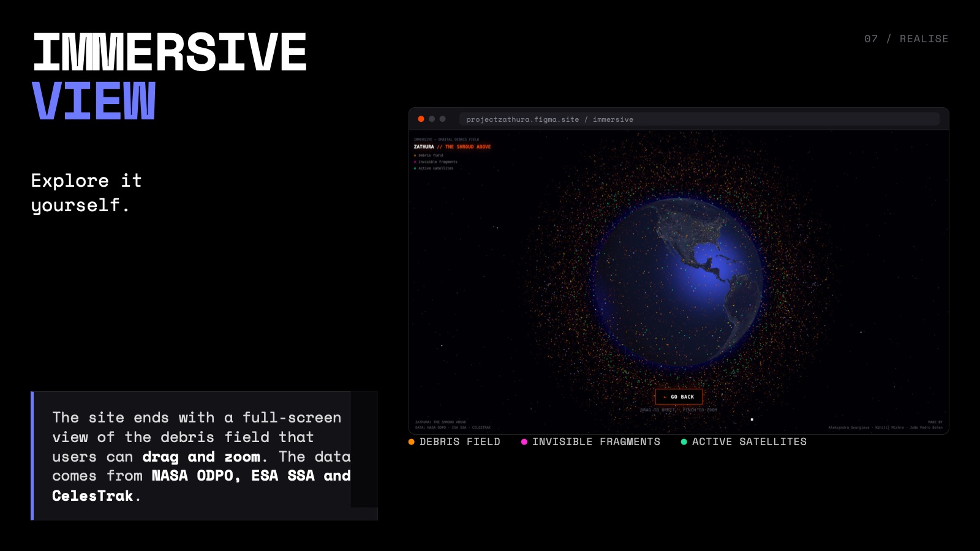
Task: Click the 'ACTIVE SATELLITES' legend label
Action: (749, 442)
